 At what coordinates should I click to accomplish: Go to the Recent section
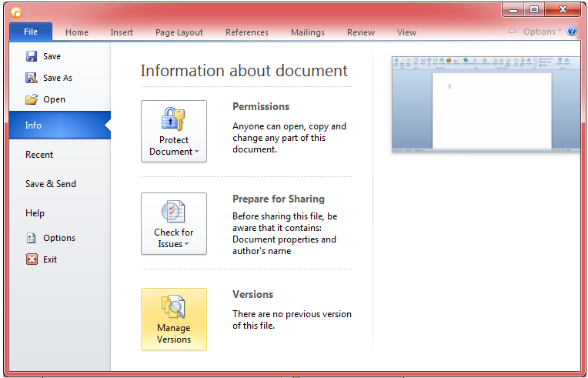(39, 155)
